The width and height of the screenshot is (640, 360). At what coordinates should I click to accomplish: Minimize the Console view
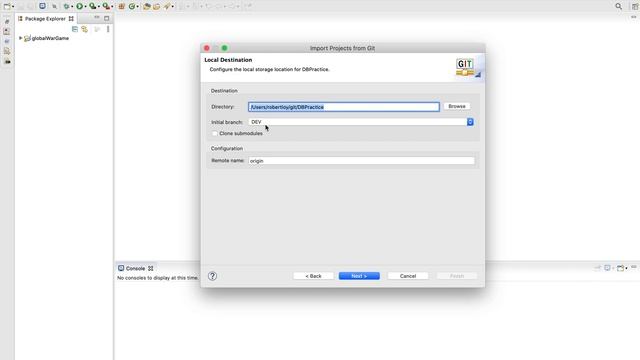coord(634,267)
